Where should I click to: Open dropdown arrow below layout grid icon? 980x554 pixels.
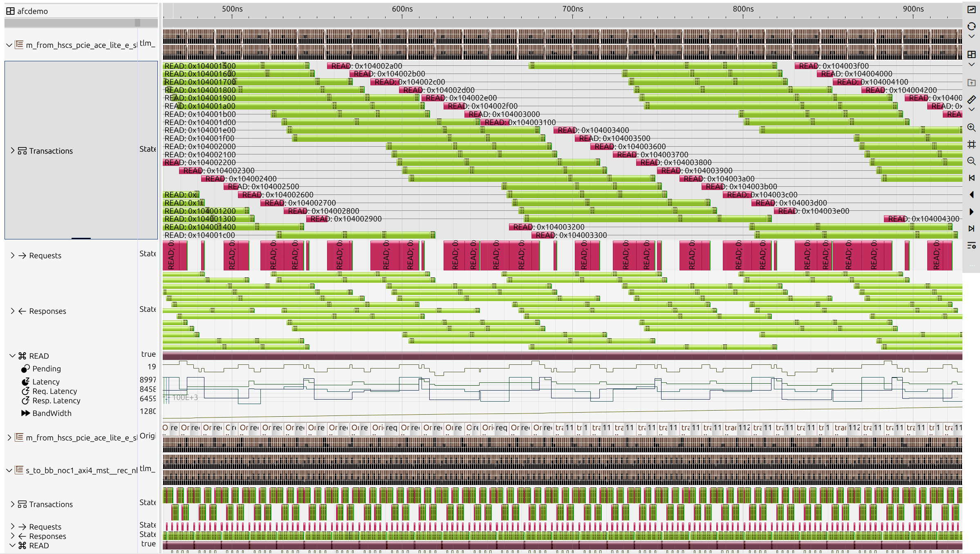click(x=971, y=65)
